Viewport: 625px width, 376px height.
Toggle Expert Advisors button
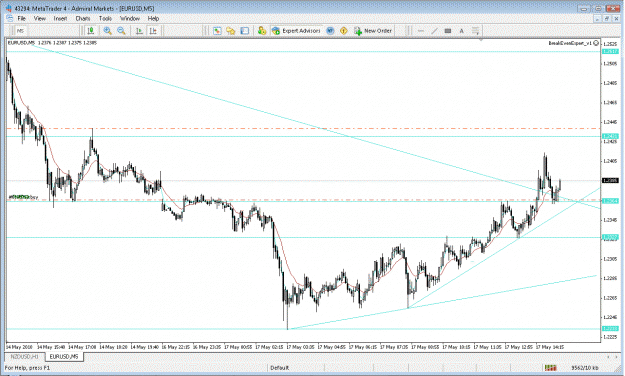point(296,31)
